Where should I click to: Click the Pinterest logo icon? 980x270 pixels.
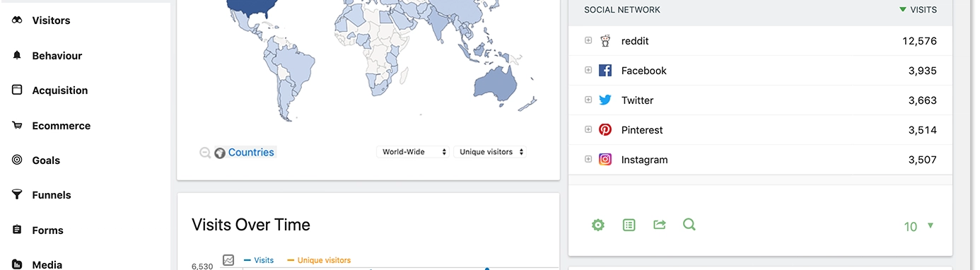[x=605, y=130]
